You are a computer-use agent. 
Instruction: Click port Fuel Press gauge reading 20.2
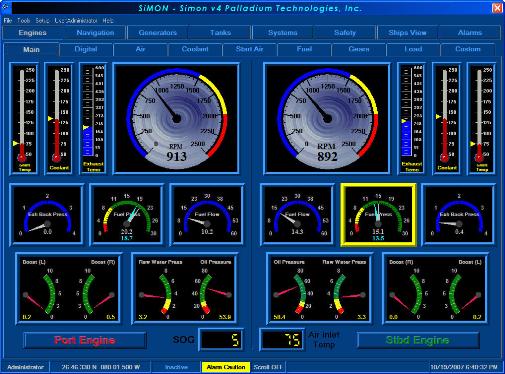127,215
